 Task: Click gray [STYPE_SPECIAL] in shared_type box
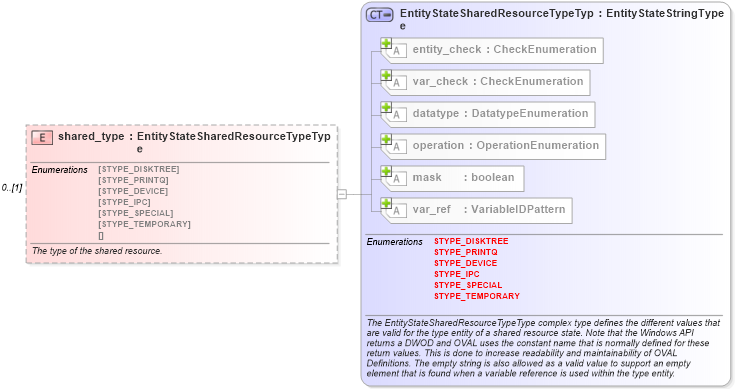point(135,213)
